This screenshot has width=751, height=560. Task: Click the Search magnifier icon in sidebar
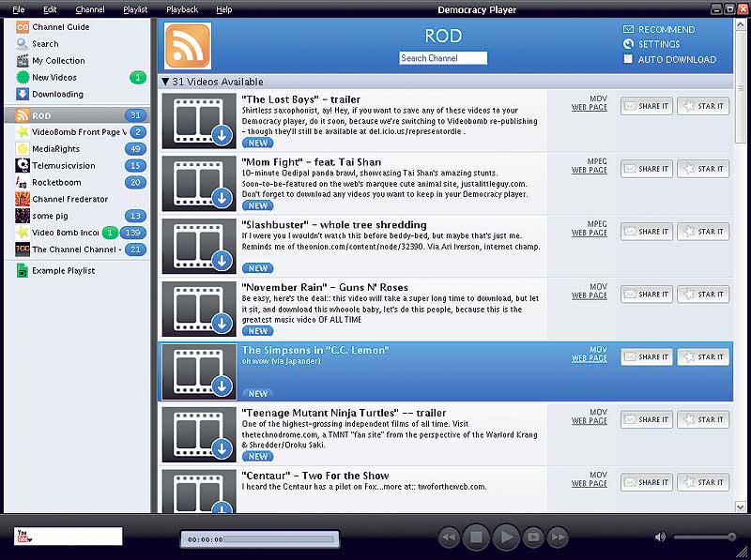pyautogui.click(x=22, y=44)
